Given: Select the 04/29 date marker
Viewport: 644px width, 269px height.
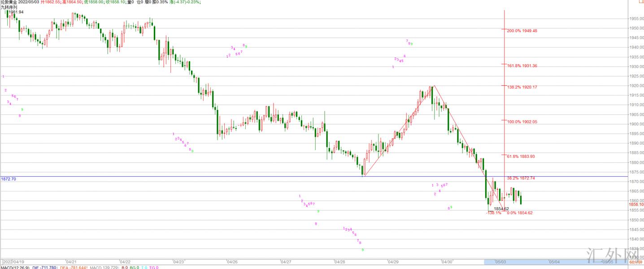Looking at the screenshot, I should click(x=393, y=262).
